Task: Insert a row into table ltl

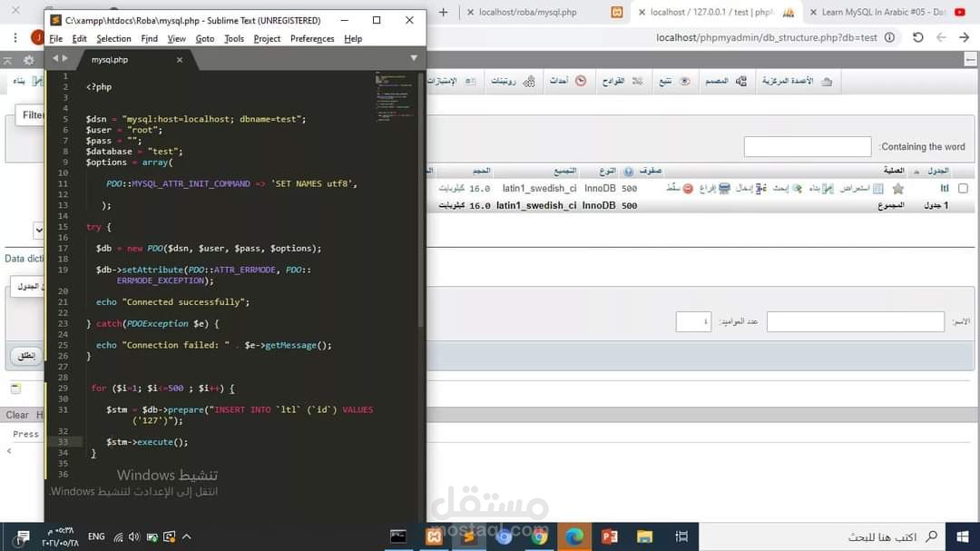Action: pyautogui.click(x=752, y=188)
